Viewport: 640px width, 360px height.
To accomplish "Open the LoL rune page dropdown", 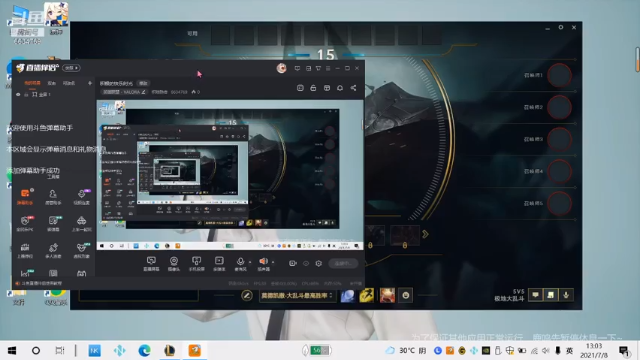I will [297, 295].
